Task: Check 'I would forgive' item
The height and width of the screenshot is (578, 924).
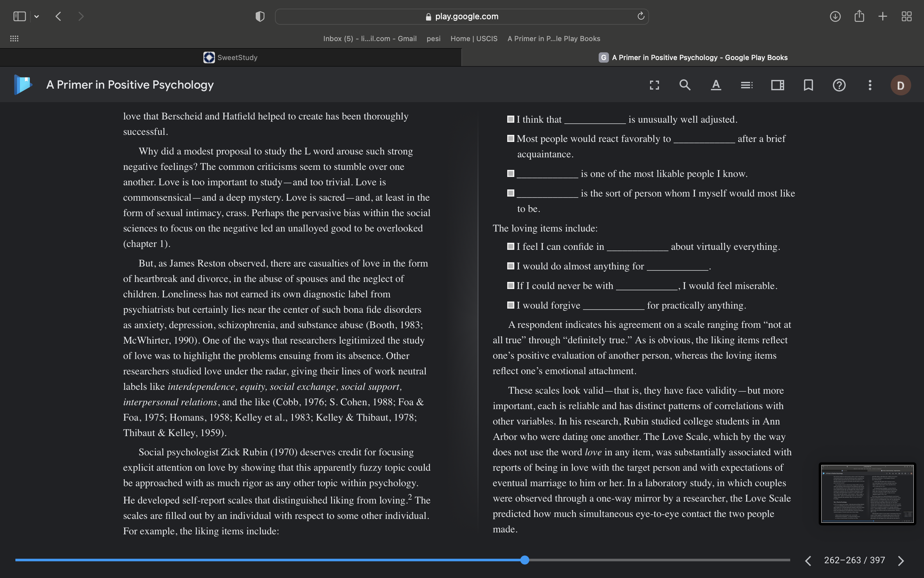Action: click(510, 305)
